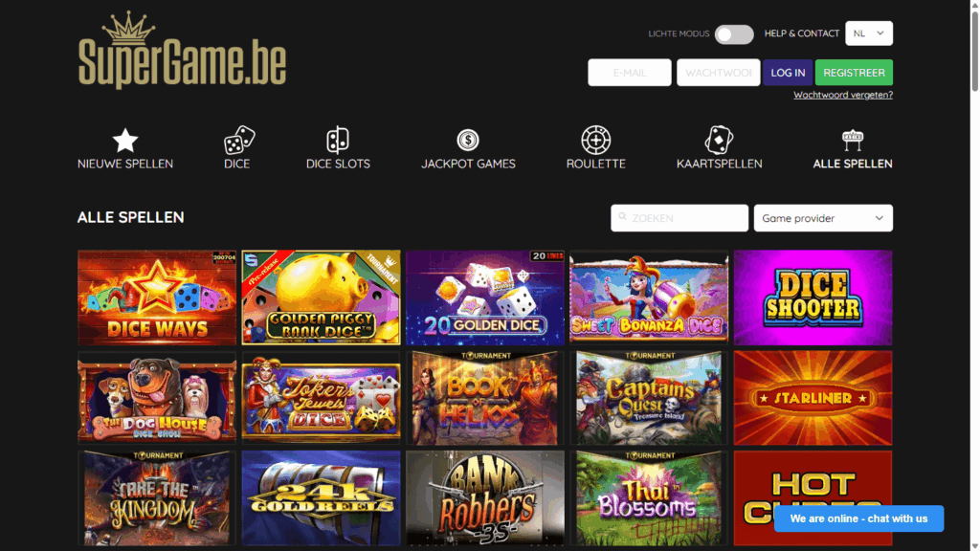Viewport: 980px width, 551px height.
Task: Open the Dice Slots icon
Action: 338,140
